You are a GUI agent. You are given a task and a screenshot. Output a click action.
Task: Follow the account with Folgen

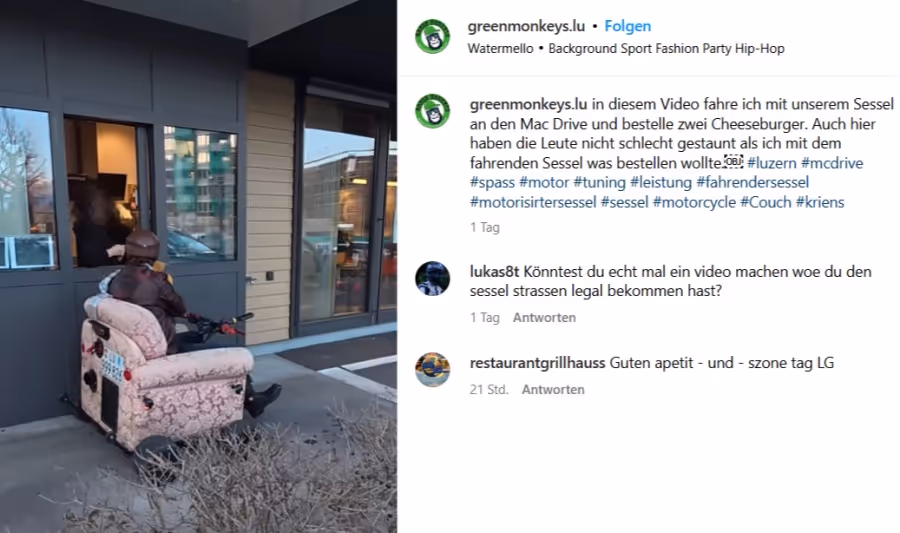pyautogui.click(x=627, y=26)
